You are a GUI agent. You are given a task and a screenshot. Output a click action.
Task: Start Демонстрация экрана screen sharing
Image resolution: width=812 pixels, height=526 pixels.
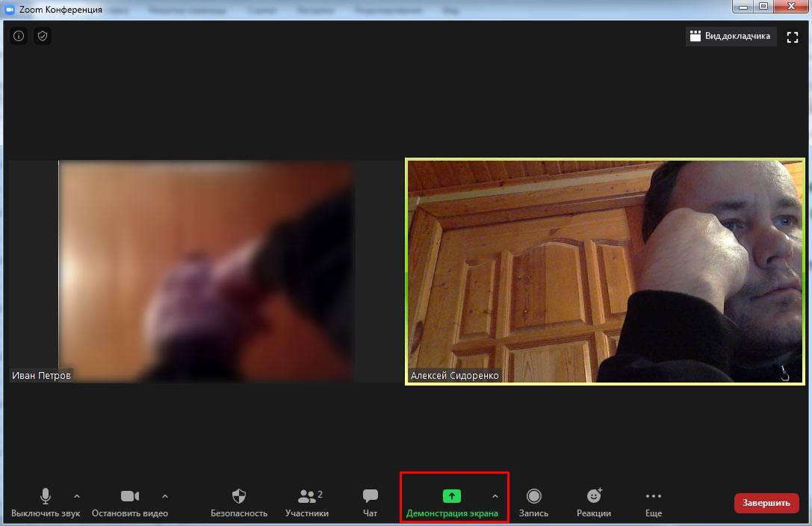pyautogui.click(x=452, y=503)
